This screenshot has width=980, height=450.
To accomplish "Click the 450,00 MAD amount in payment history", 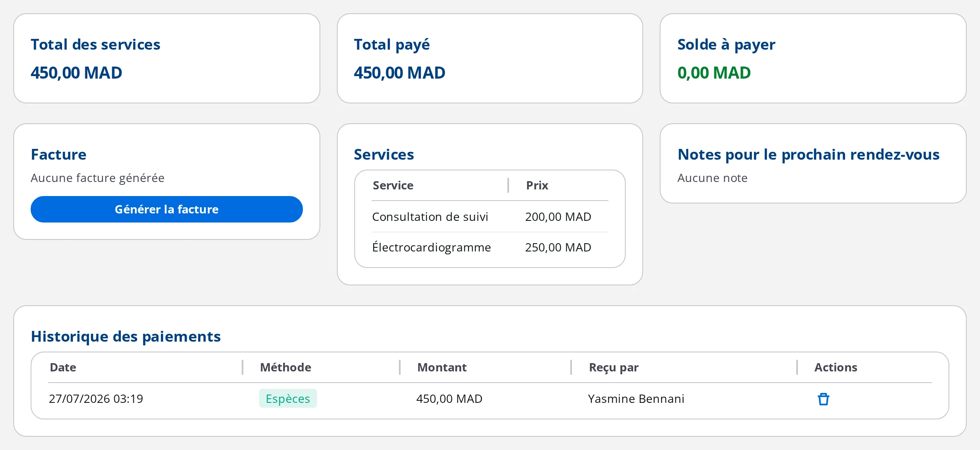I will click(x=449, y=399).
